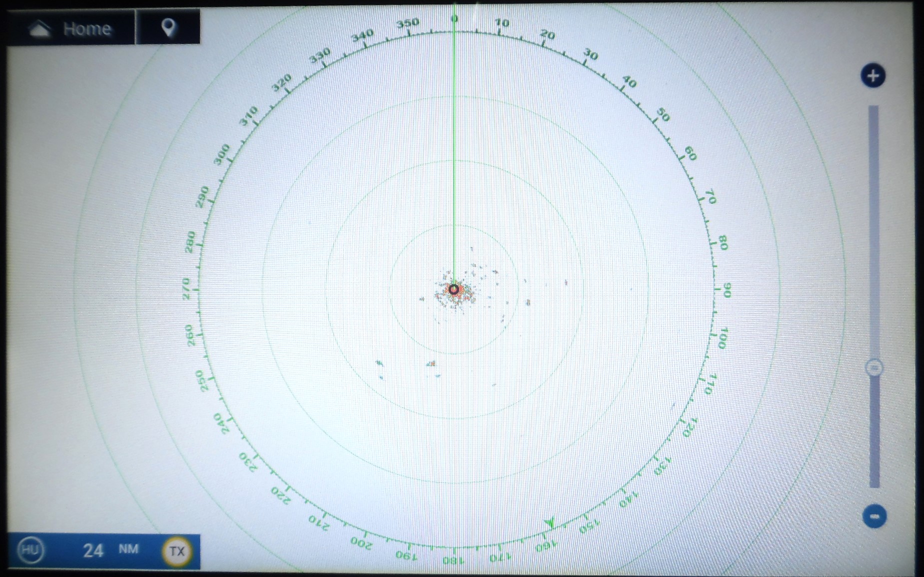Disable radar transmission via the TX button
Viewport: 924px width, 577px height.
176,551
